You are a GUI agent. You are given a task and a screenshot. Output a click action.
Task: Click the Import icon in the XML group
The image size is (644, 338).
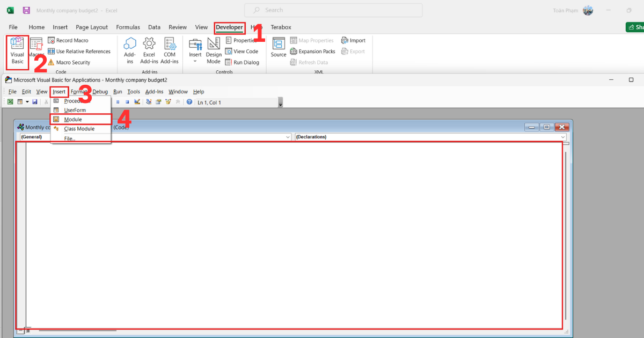[354, 40]
